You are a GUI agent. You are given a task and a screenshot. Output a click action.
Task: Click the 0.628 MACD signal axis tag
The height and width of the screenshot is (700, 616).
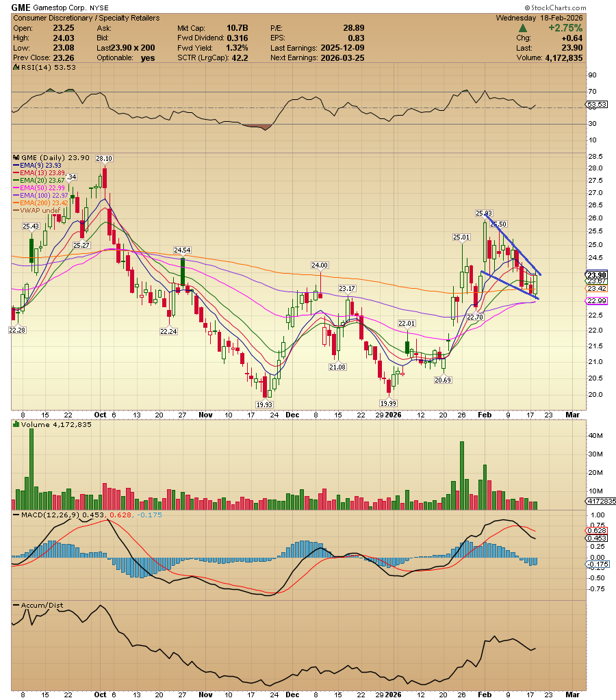click(597, 530)
